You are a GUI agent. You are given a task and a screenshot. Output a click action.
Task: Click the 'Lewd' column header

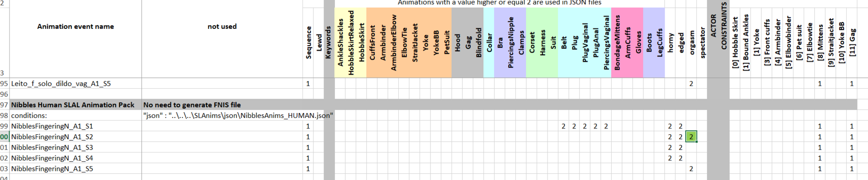click(x=319, y=43)
